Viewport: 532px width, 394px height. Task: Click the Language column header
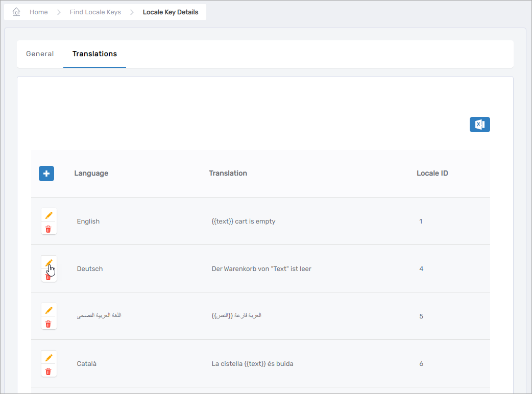[x=91, y=174]
